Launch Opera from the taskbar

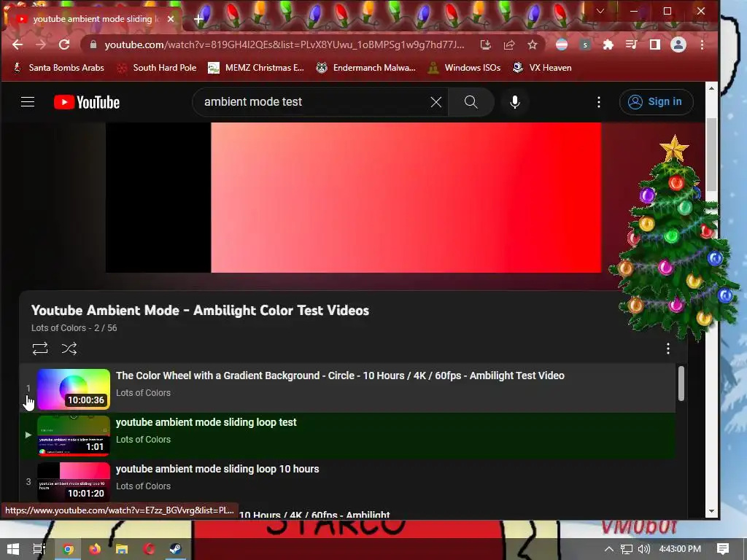click(x=149, y=549)
